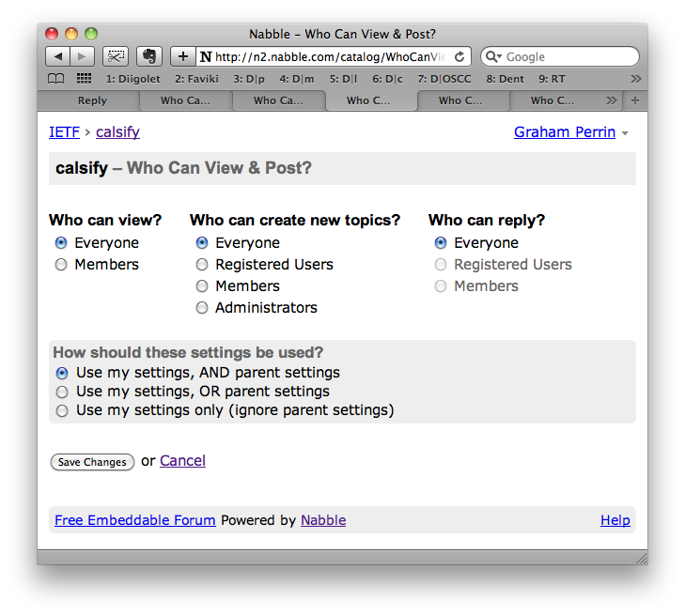Open the bookmarks book icon
This screenshot has height=616, width=685.
(56, 79)
